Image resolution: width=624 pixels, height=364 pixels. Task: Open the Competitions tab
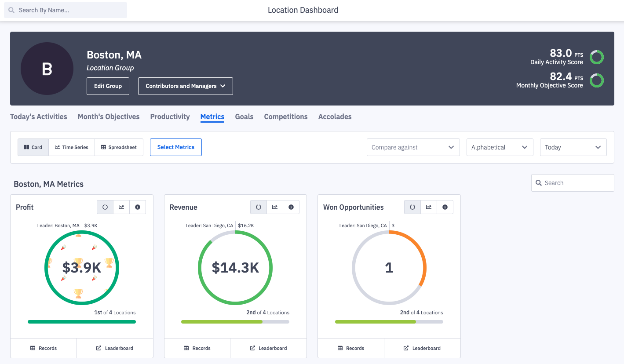click(x=286, y=116)
